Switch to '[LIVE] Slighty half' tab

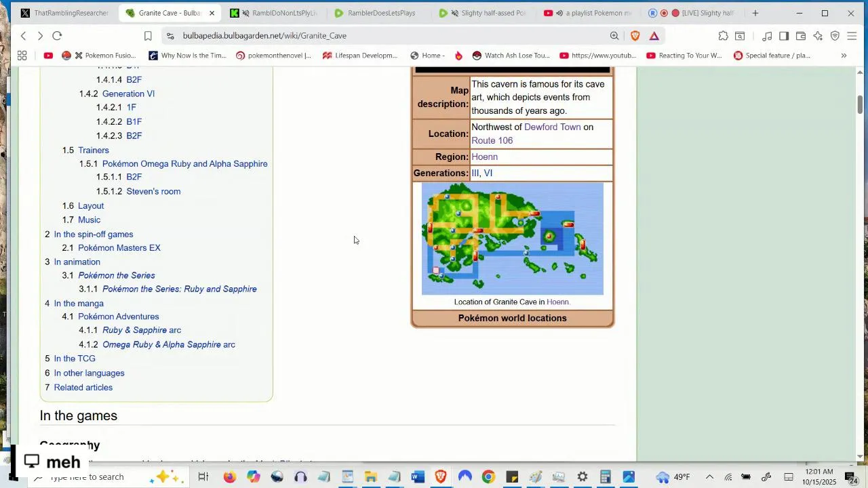[x=692, y=13]
